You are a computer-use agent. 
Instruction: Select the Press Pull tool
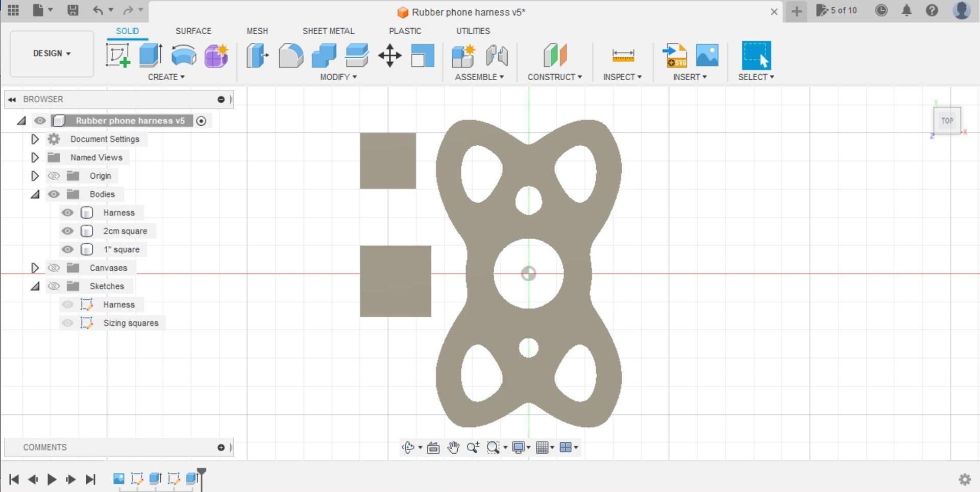click(x=257, y=55)
